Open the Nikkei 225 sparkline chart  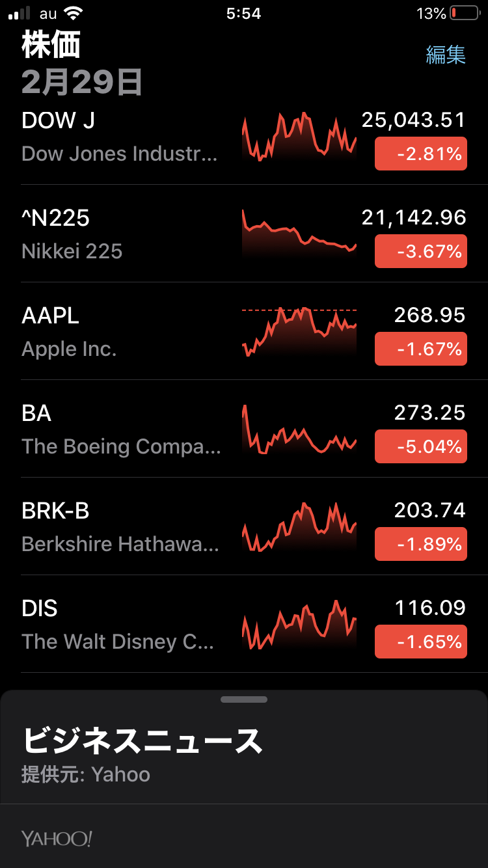pos(299,234)
